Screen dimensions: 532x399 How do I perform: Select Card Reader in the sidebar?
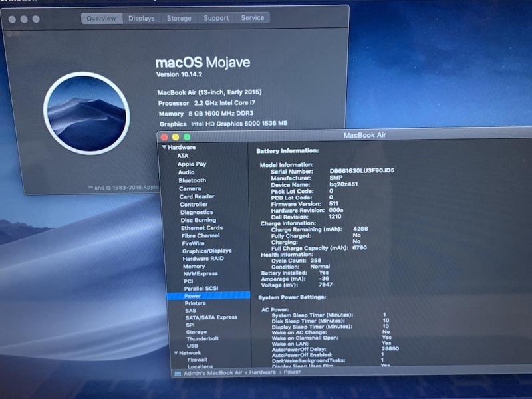[197, 196]
